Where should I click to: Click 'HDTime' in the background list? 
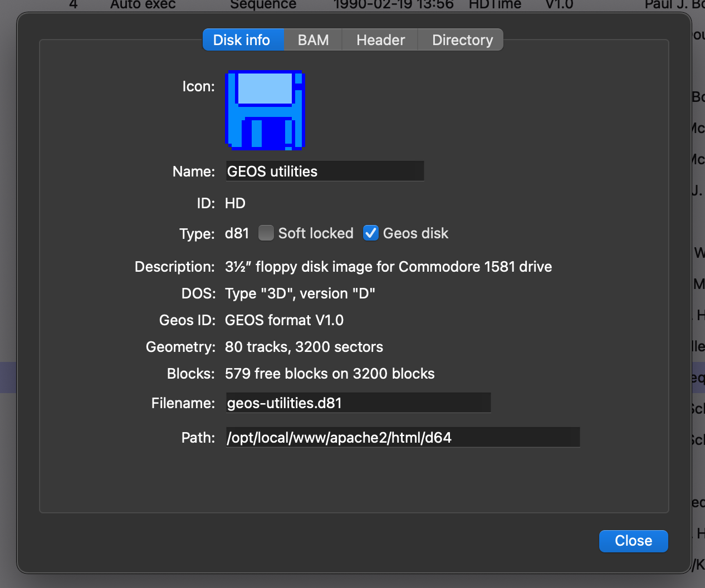click(495, 4)
